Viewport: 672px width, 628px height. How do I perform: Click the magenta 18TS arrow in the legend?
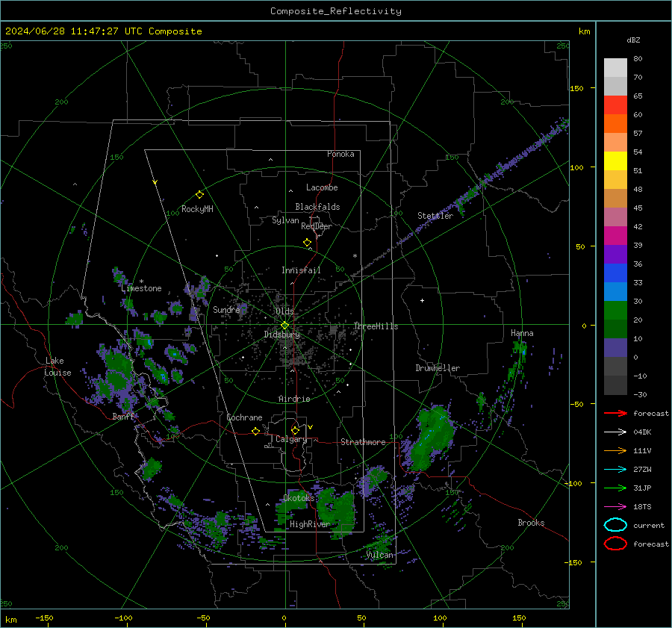pyautogui.click(x=615, y=507)
